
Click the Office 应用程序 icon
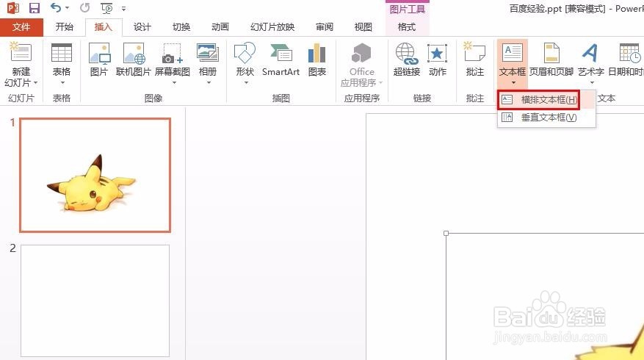tap(362, 53)
